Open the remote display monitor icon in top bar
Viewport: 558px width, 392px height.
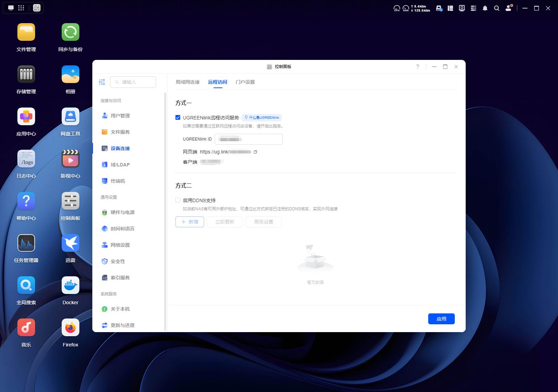[462, 8]
